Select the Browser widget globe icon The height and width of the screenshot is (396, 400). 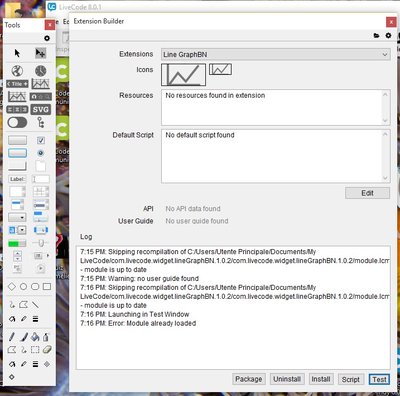[x=17, y=71]
